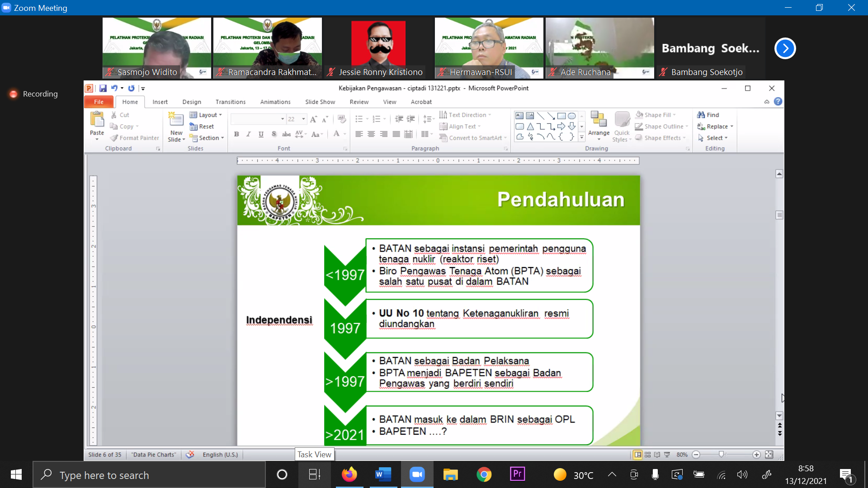Click Convert to SmartArt button

tap(473, 138)
